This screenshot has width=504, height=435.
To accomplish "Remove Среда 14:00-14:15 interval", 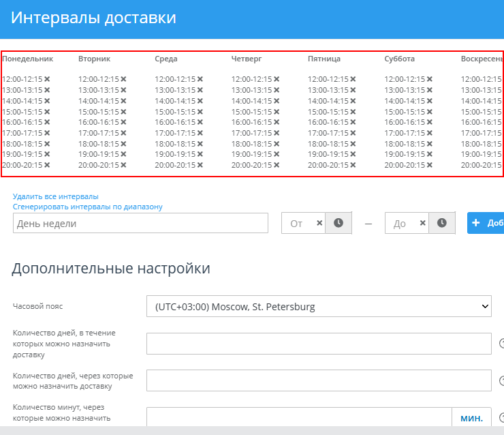I will pos(200,101).
